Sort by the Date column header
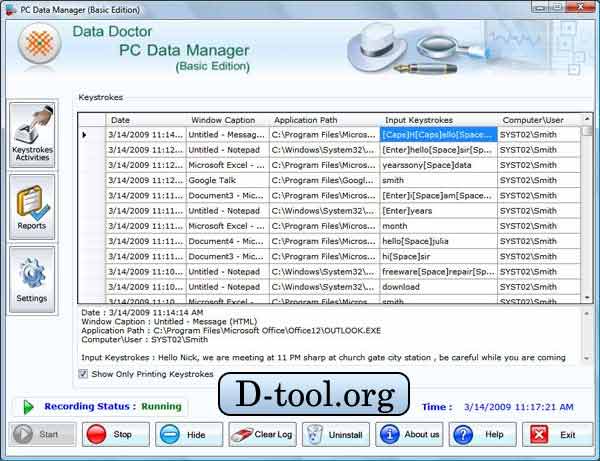 click(x=146, y=120)
